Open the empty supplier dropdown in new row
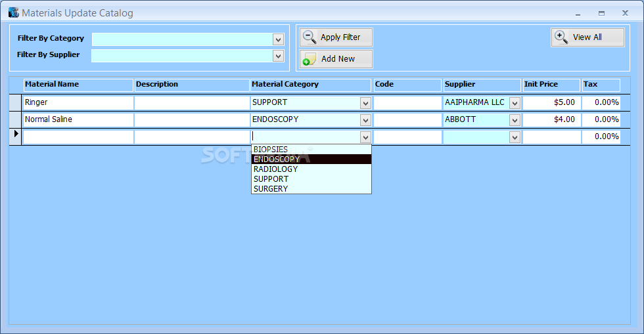The image size is (644, 334). (515, 137)
